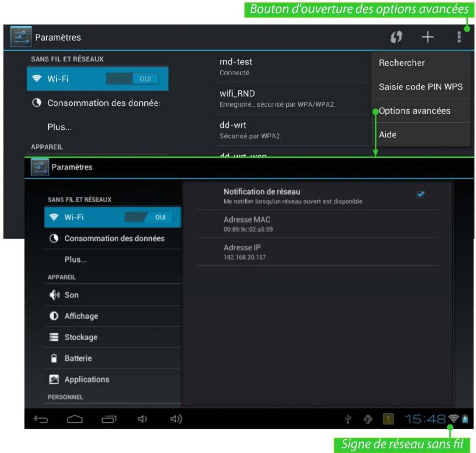Image resolution: width=476 pixels, height=453 pixels.
Task: Click the Paramètres icon in lower window
Action: pos(40,167)
